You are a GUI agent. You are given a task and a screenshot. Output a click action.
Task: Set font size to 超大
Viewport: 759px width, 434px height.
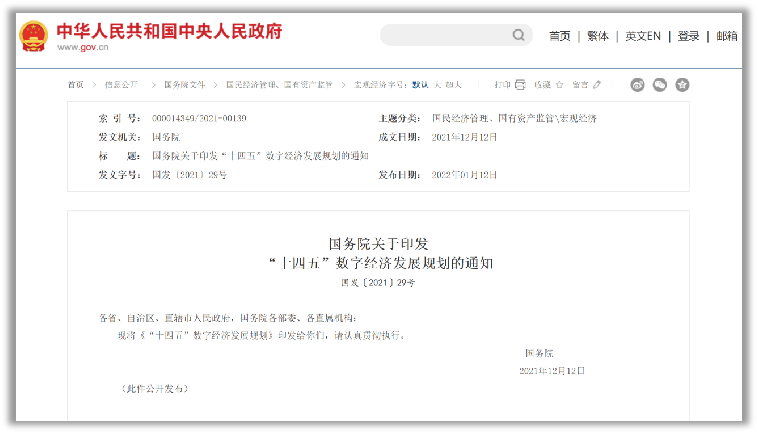pyautogui.click(x=454, y=85)
